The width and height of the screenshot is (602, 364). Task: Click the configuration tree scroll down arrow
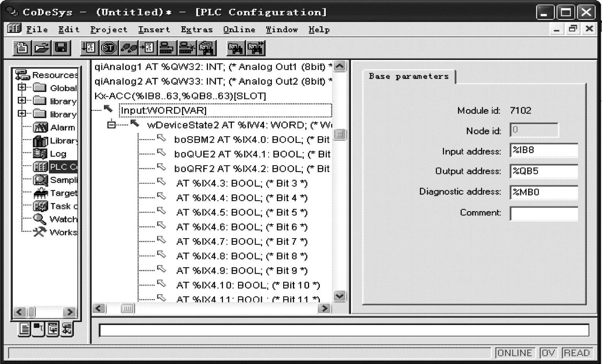coord(339,296)
